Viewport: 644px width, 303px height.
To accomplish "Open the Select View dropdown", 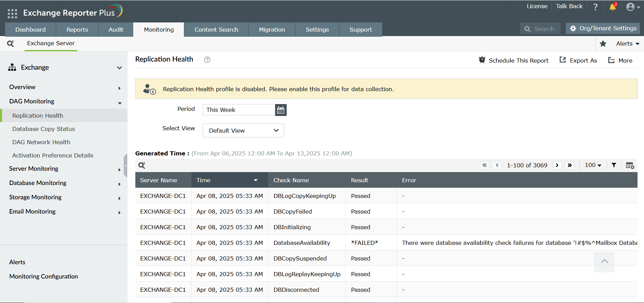I will [x=243, y=131].
